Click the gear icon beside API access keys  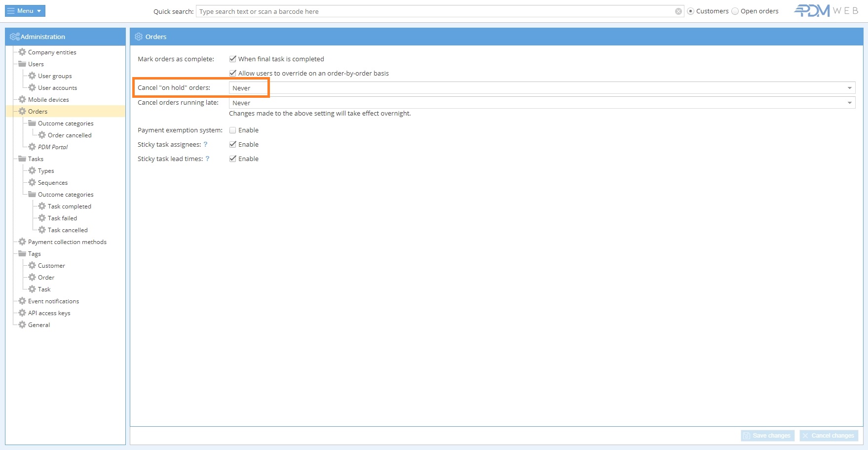[x=22, y=313]
